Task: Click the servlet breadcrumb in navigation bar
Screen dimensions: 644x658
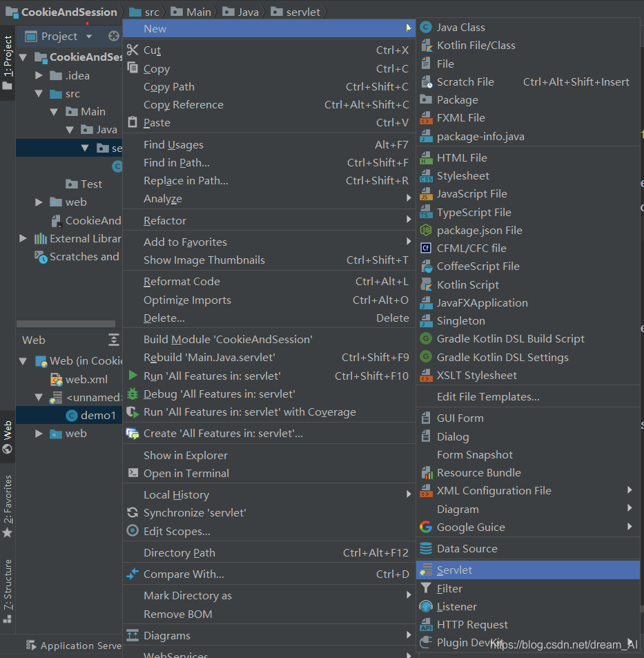Action: point(296,12)
